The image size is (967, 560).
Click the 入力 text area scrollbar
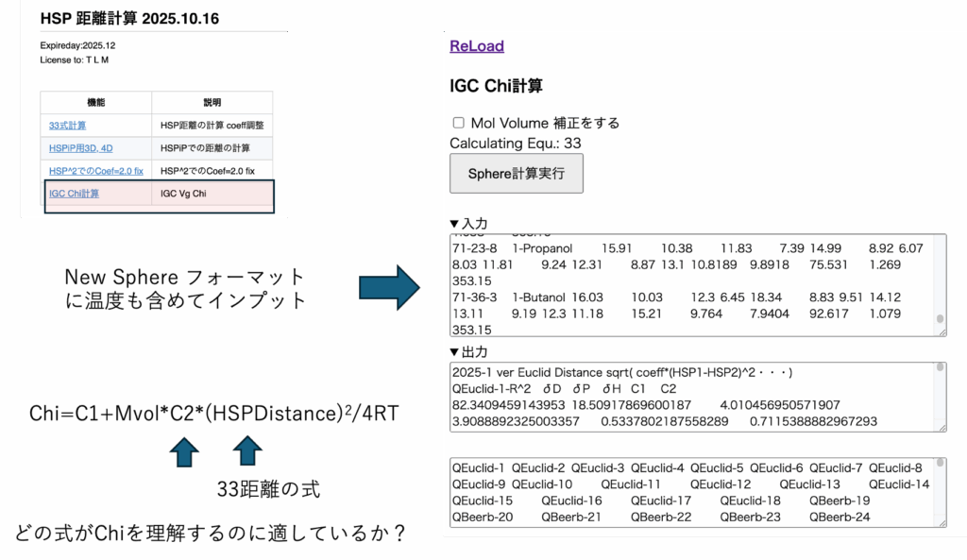tap(940, 283)
